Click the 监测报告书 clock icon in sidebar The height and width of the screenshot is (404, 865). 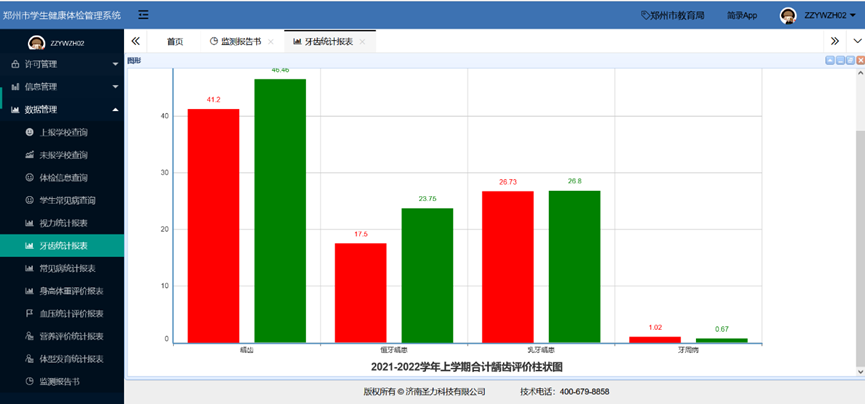[x=29, y=382]
